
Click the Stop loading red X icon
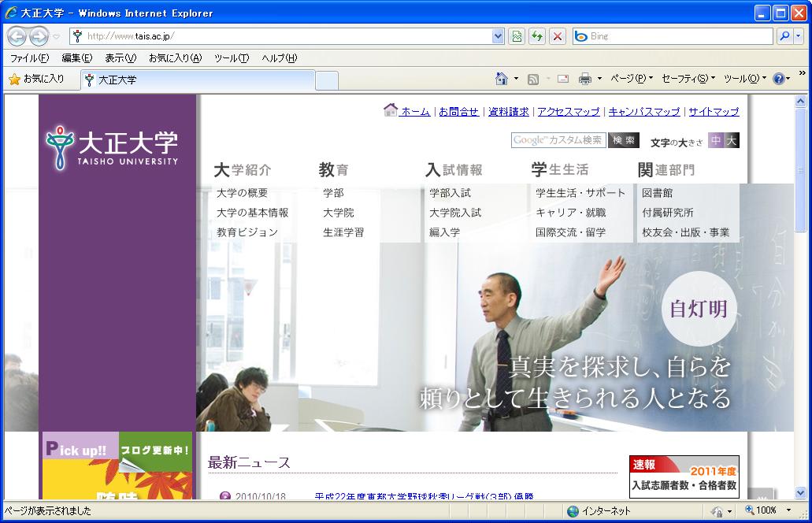[558, 36]
